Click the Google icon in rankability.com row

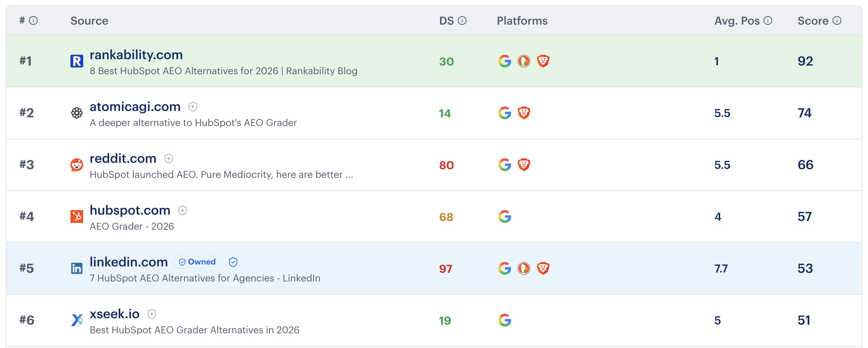(504, 61)
